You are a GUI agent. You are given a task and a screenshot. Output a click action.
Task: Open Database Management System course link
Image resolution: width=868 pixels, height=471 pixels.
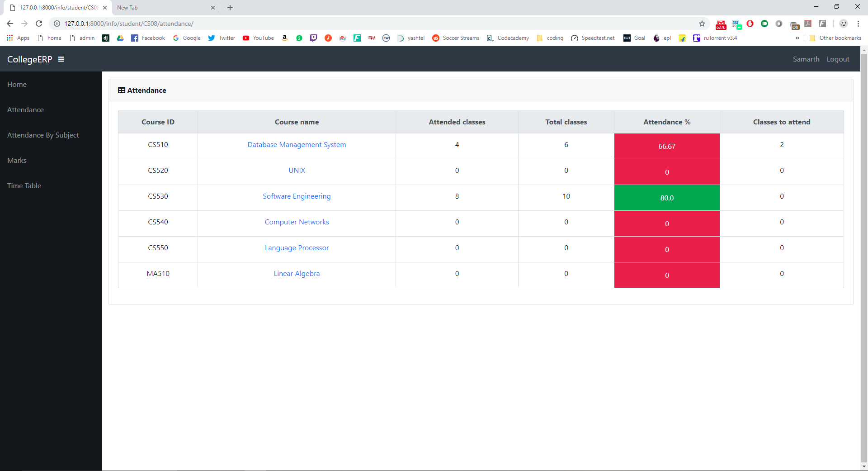point(297,145)
